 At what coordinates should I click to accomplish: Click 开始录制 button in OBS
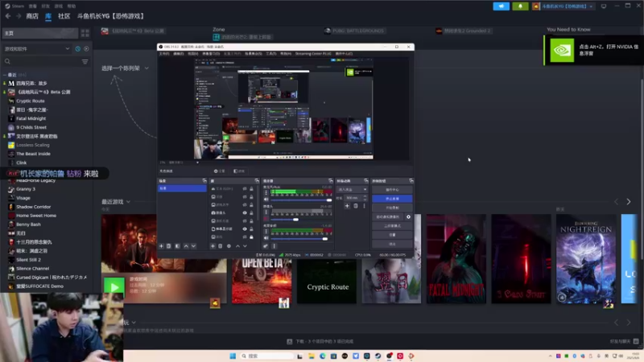tap(392, 208)
